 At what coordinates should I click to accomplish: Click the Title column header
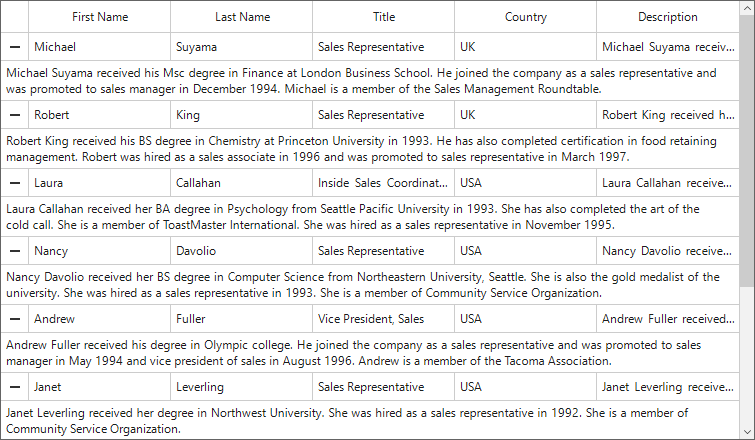point(384,17)
